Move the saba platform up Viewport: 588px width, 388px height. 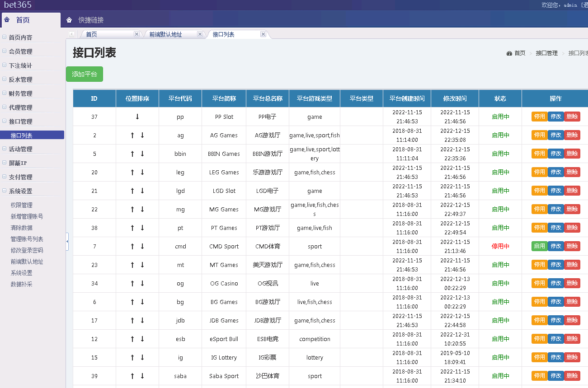click(x=132, y=376)
